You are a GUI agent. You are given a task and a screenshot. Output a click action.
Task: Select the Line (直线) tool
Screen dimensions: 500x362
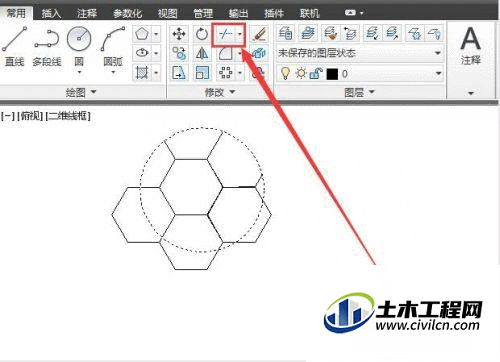coord(14,47)
